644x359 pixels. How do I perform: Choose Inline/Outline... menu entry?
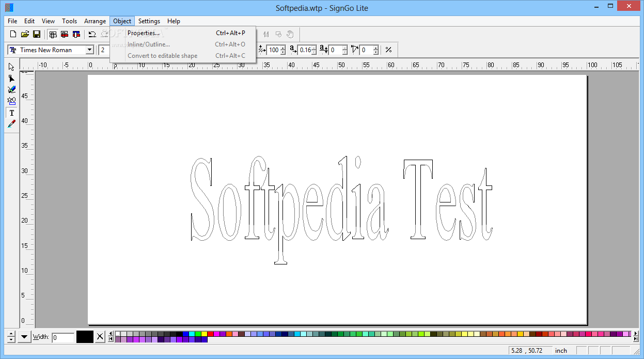click(183, 44)
